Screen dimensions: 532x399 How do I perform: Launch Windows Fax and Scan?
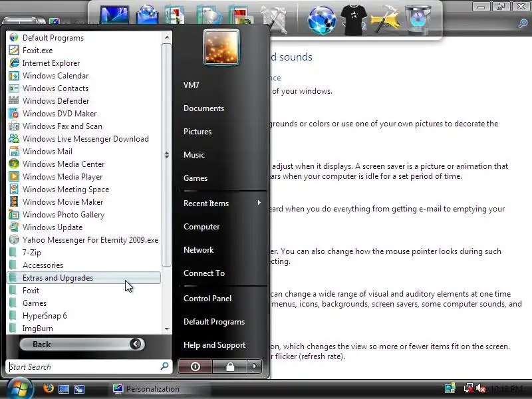coord(84,126)
